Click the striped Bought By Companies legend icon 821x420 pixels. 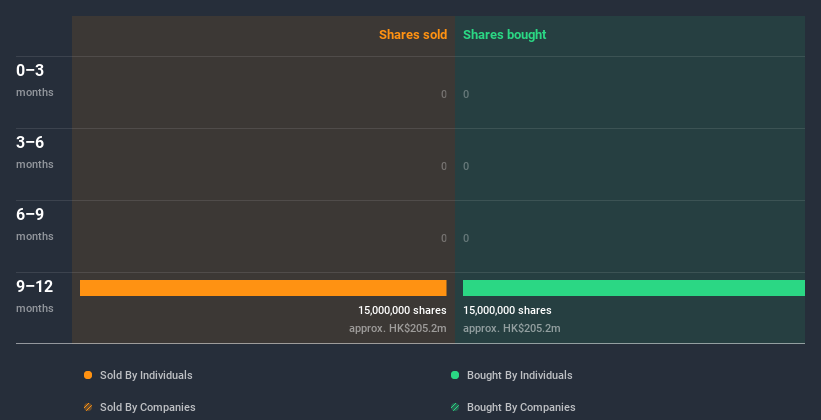point(455,407)
